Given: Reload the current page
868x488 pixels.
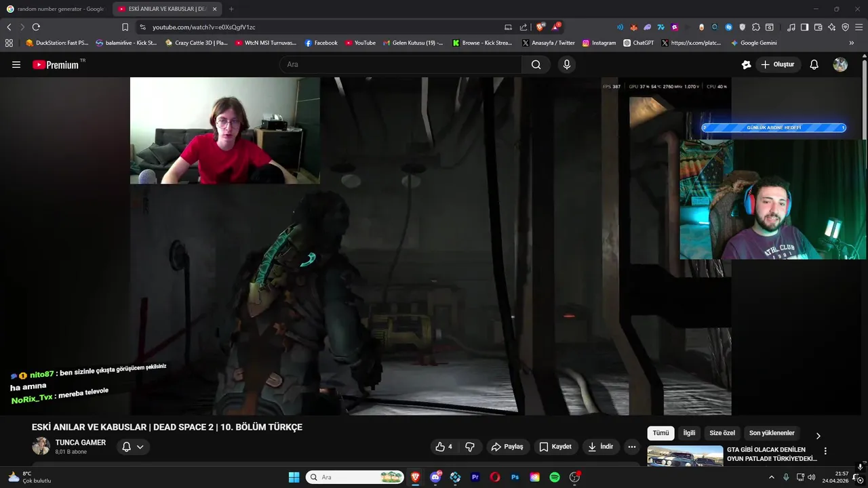Looking at the screenshot, I should [36, 27].
